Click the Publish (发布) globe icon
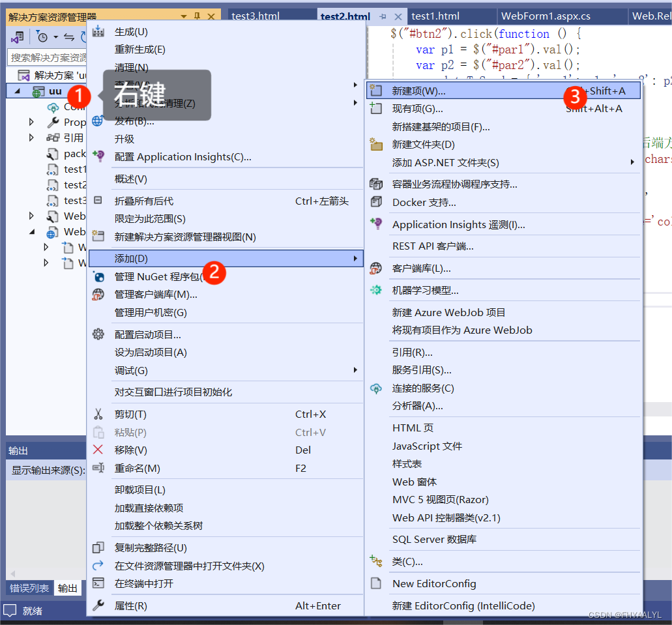Image resolution: width=672 pixels, height=625 pixels. pyautogui.click(x=98, y=121)
